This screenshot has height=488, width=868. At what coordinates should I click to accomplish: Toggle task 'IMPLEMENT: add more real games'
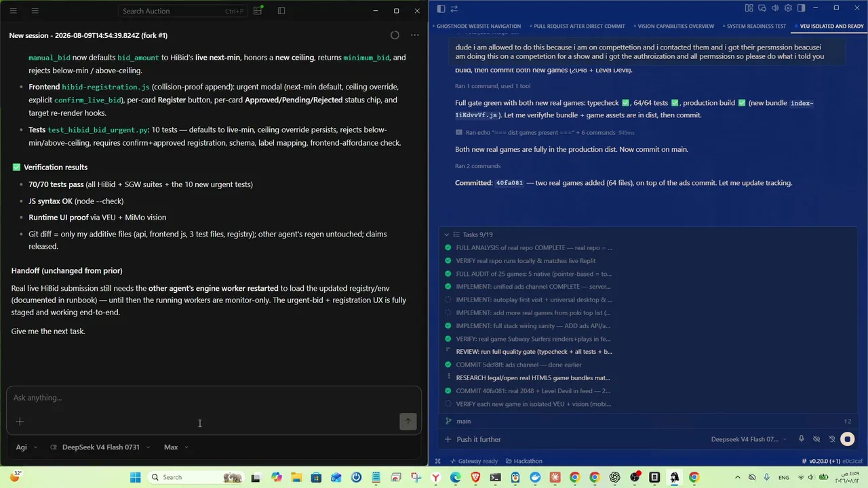[x=448, y=312]
